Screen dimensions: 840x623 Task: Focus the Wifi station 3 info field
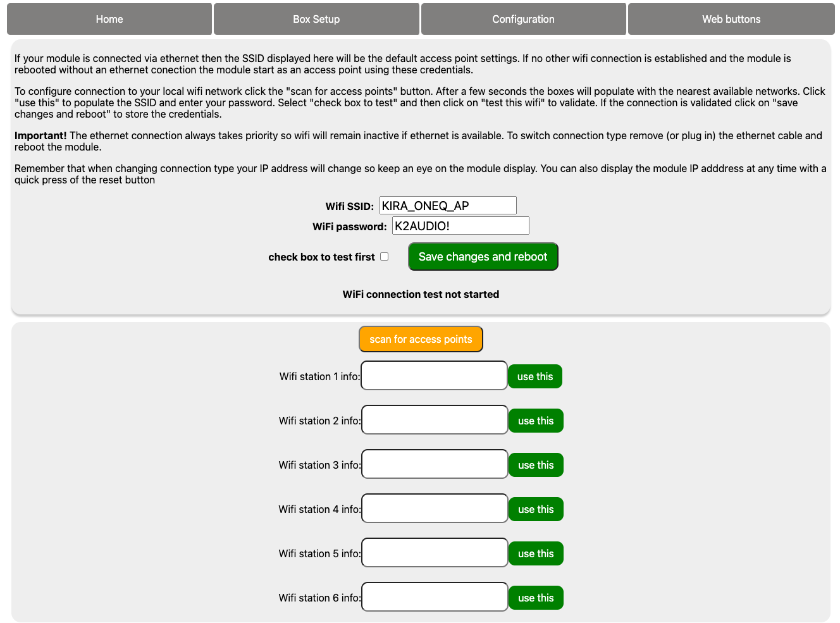[x=435, y=464]
